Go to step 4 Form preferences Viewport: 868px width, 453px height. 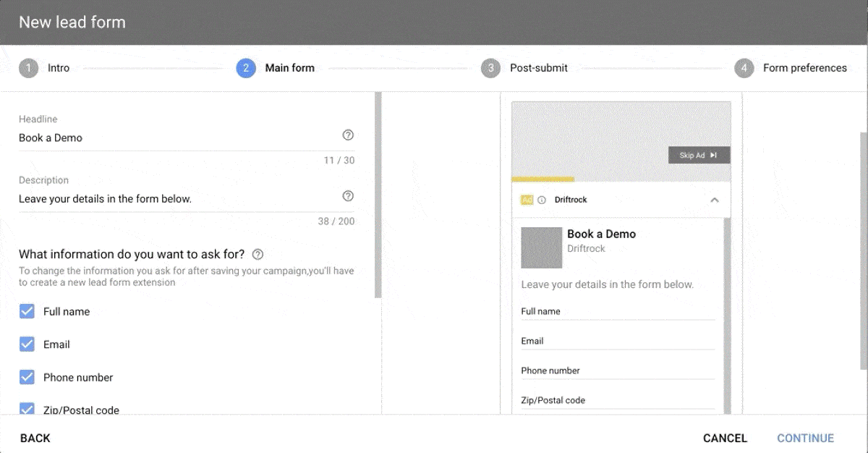click(791, 68)
